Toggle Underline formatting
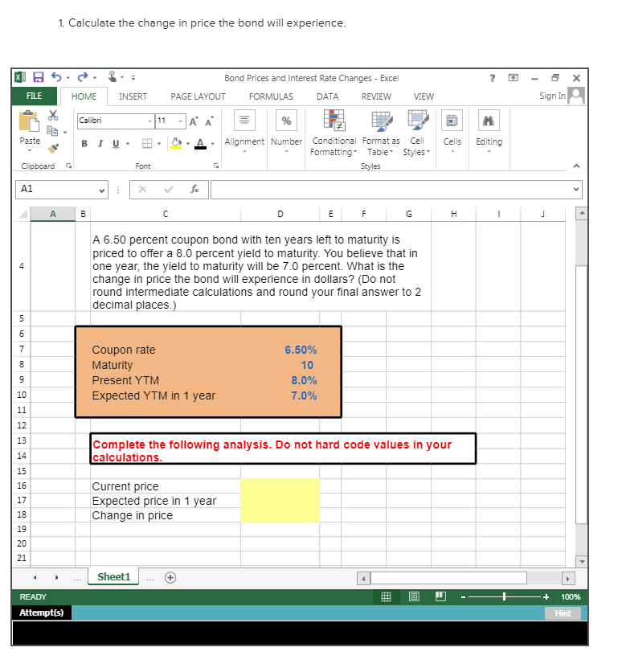622x672 pixels. pyautogui.click(x=116, y=144)
